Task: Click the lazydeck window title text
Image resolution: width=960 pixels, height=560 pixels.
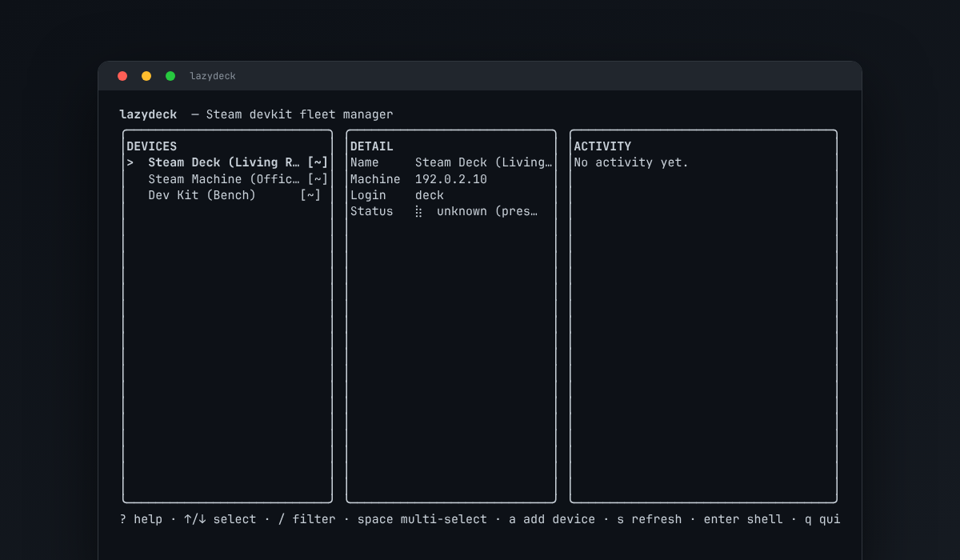Action: (213, 76)
